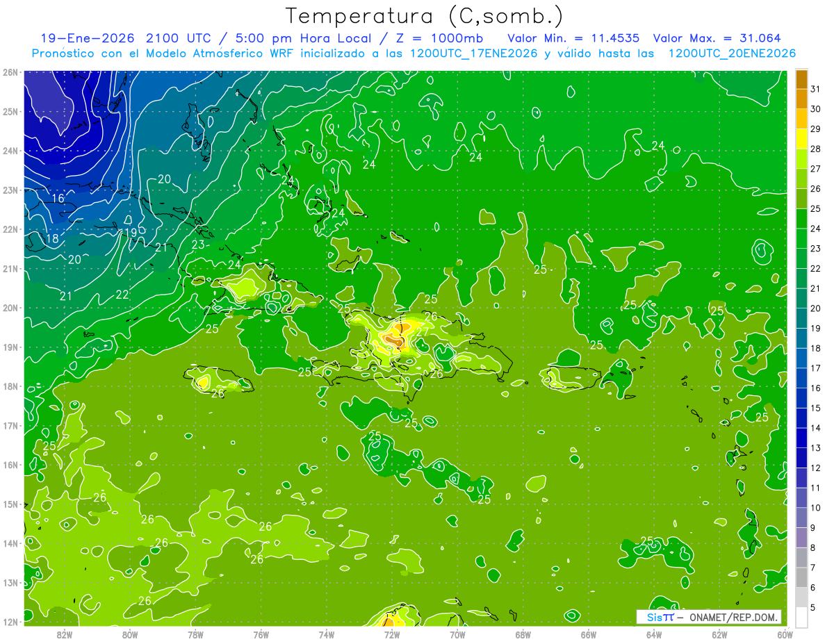Pick the dark orange legend swatch above 31

[x=801, y=79]
